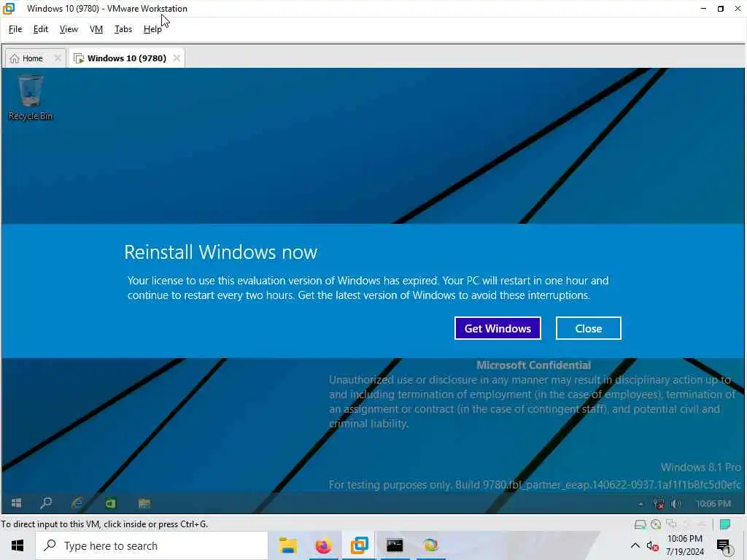Expand host system tray hidden icons
The image size is (747, 560).
tap(635, 545)
